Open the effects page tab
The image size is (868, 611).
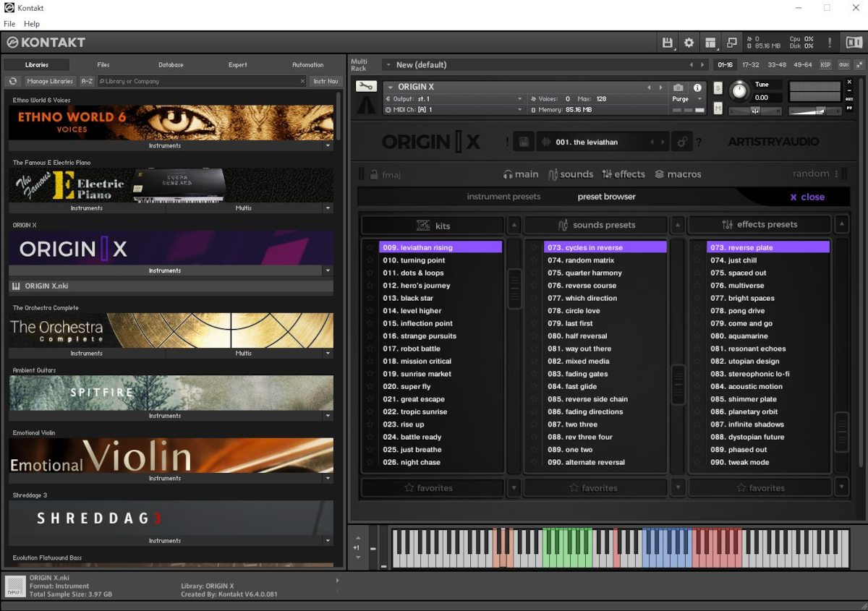pyautogui.click(x=624, y=174)
